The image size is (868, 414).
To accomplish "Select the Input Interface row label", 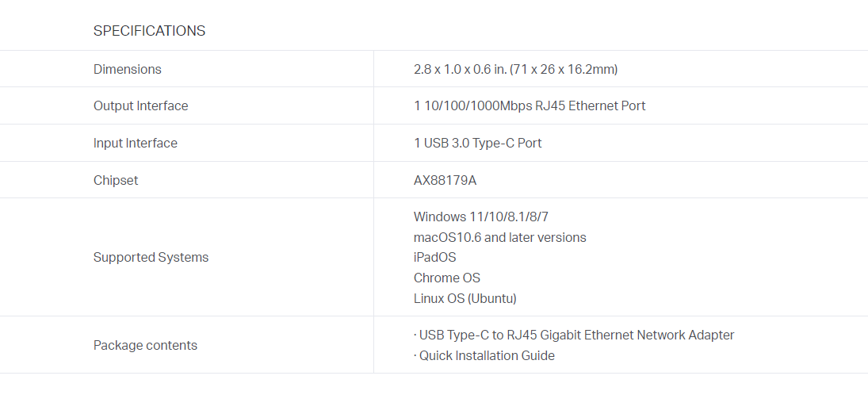I will click(x=135, y=143).
